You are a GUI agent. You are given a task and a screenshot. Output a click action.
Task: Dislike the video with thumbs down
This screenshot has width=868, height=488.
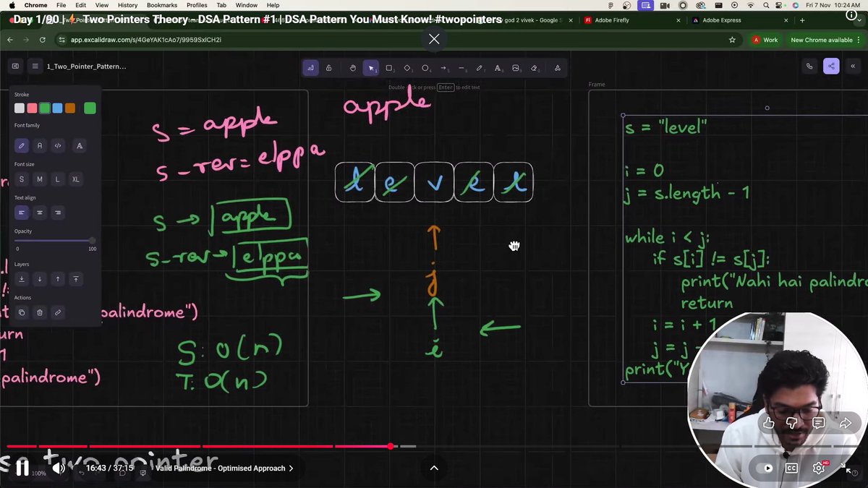click(793, 423)
